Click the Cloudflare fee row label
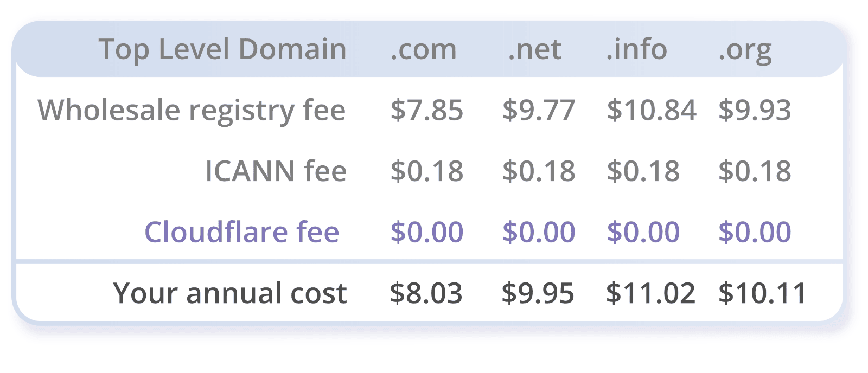The width and height of the screenshot is (868, 373). click(241, 232)
